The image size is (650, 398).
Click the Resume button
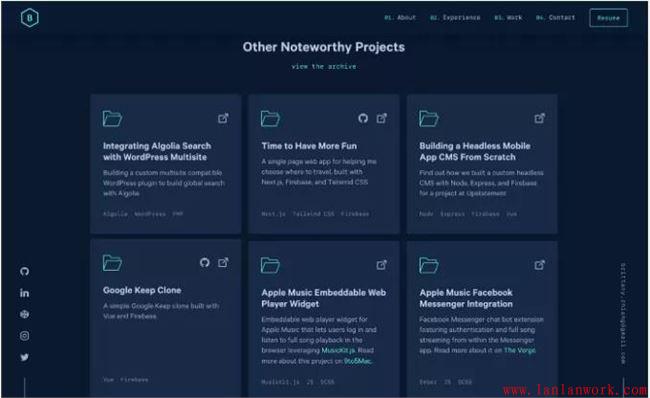pos(608,18)
